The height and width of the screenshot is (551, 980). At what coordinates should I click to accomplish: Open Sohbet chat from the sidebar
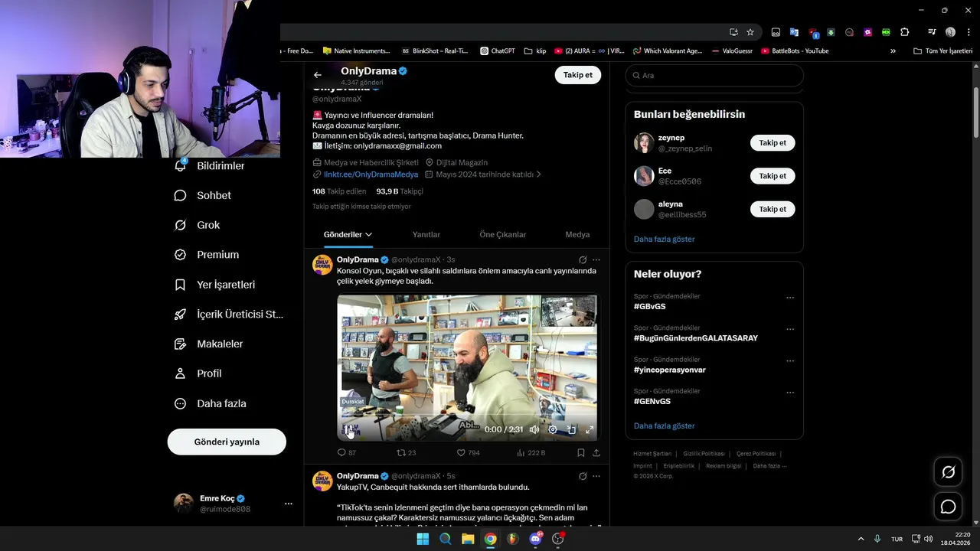click(203, 195)
